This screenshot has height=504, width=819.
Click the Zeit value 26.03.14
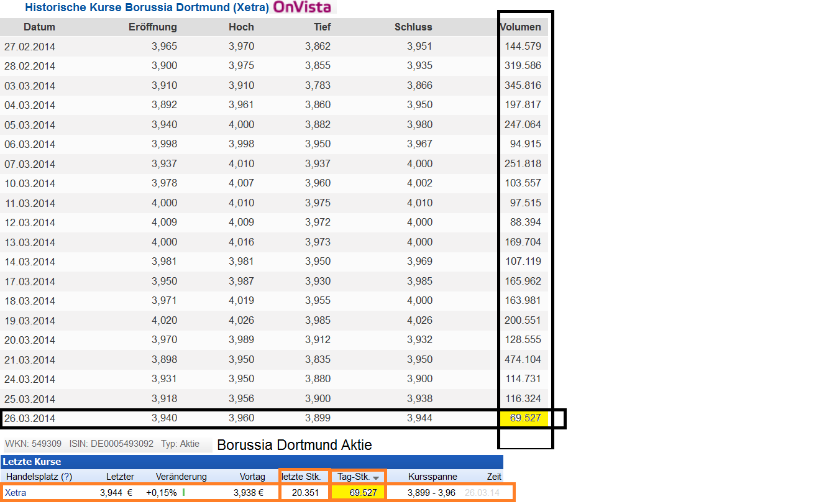[x=483, y=493]
